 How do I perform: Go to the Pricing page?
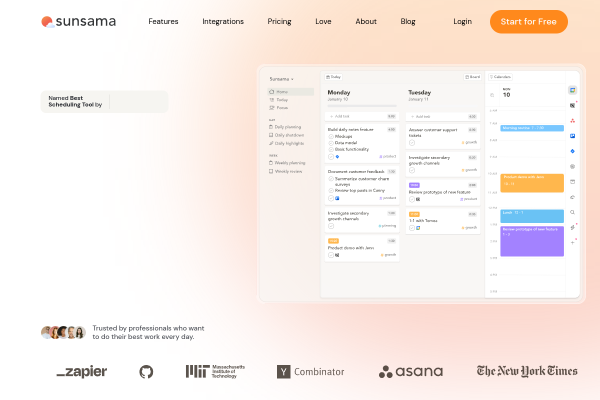pos(279,21)
